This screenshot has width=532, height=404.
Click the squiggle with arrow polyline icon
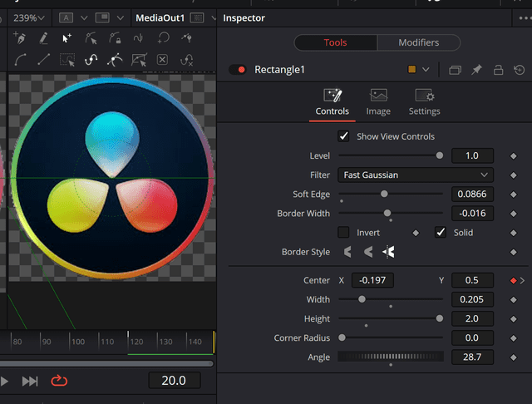(x=139, y=38)
